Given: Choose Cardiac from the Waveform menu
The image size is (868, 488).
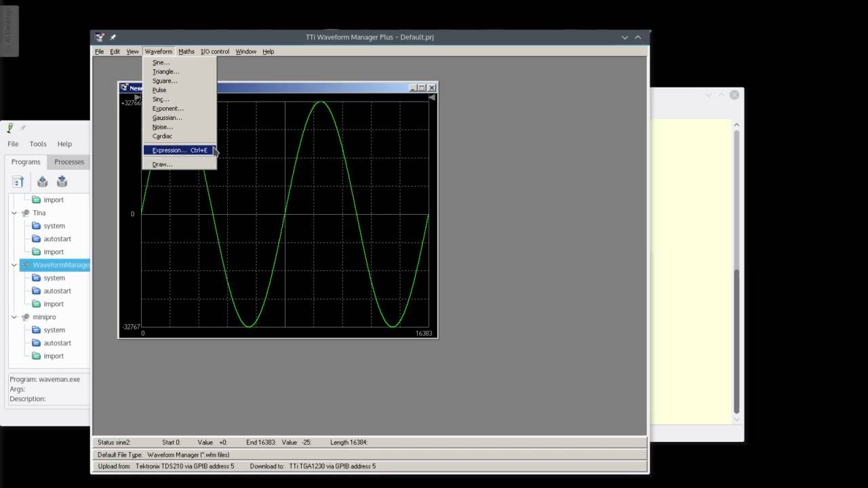Looking at the screenshot, I should coord(180,136).
